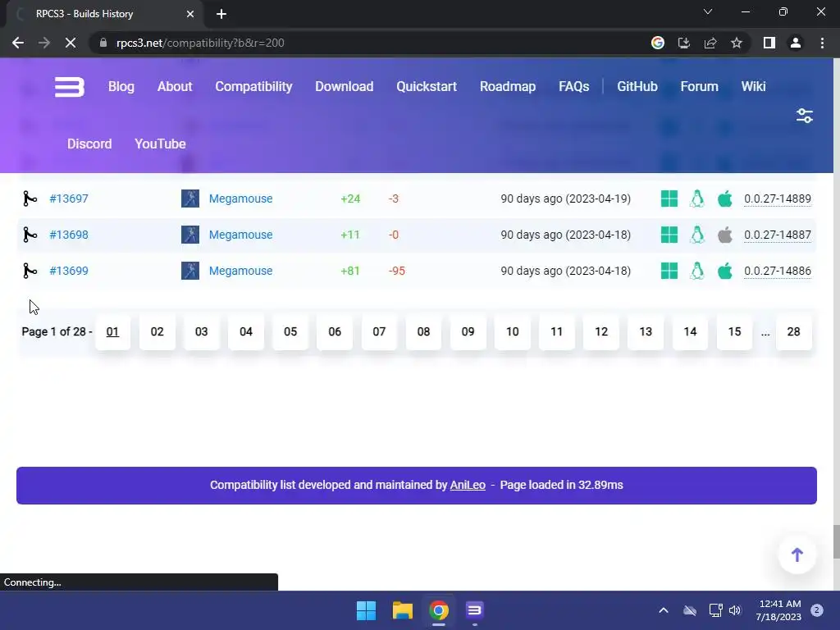Show hidden system tray icons
840x630 pixels.
(663, 610)
